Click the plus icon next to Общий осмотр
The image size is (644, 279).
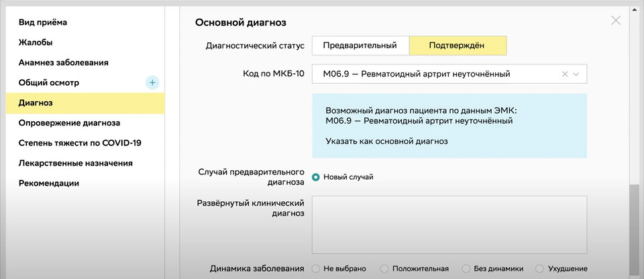[152, 82]
